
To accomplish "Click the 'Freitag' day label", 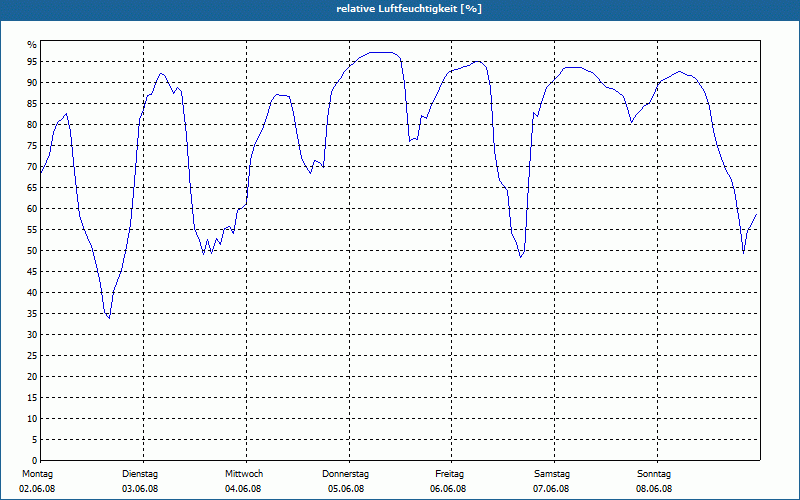I will coord(449,474).
